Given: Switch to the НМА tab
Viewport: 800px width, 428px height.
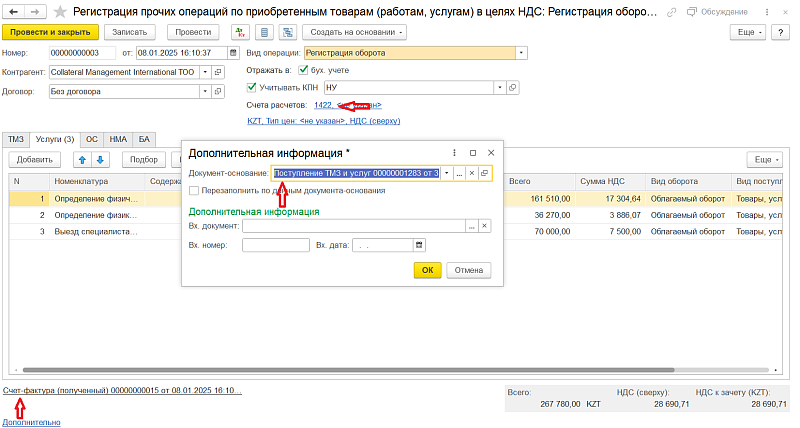Looking at the screenshot, I should tap(118, 139).
